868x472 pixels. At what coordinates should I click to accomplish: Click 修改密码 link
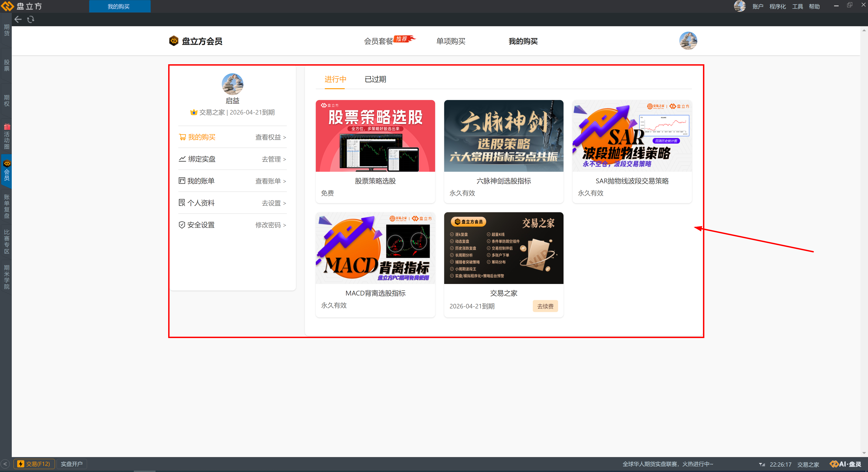click(x=271, y=225)
